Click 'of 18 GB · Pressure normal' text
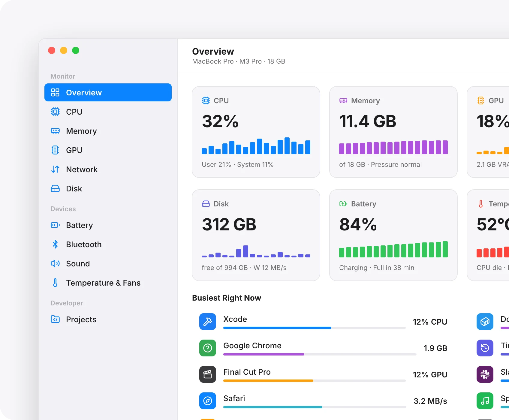509x420 pixels. pos(380,164)
